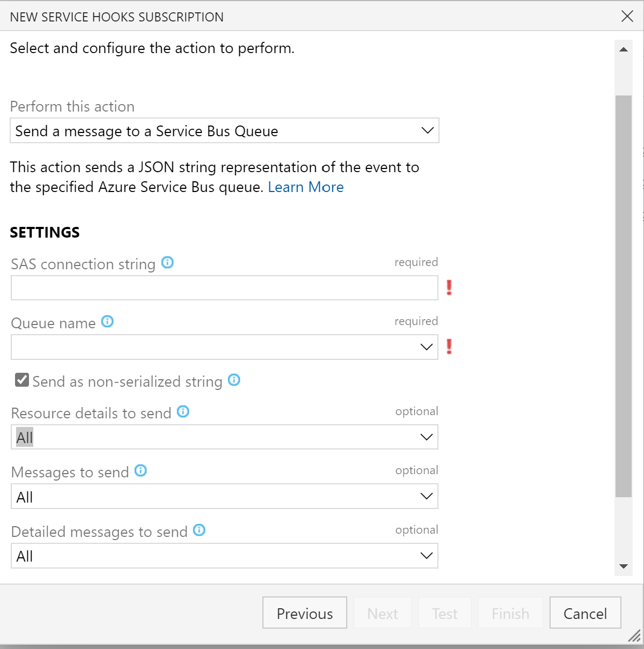The height and width of the screenshot is (649, 644).
Task: Click info icon next to Resource details to send
Action: point(183,411)
